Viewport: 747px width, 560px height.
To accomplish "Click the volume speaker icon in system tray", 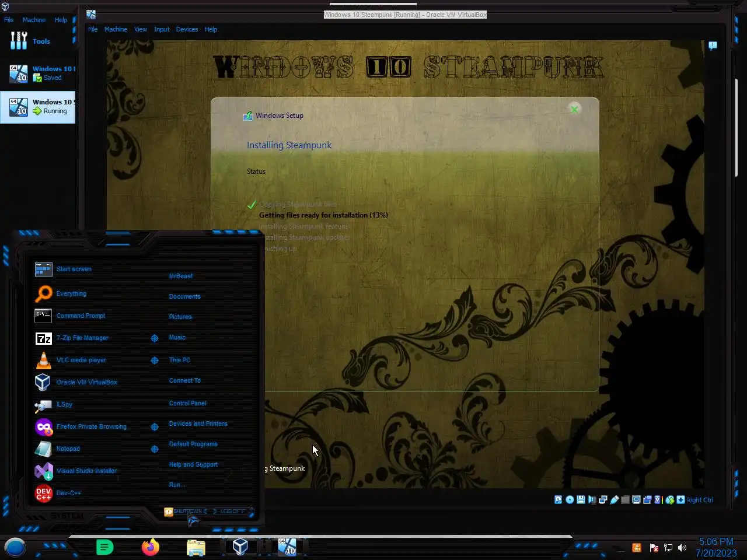I will 682,548.
